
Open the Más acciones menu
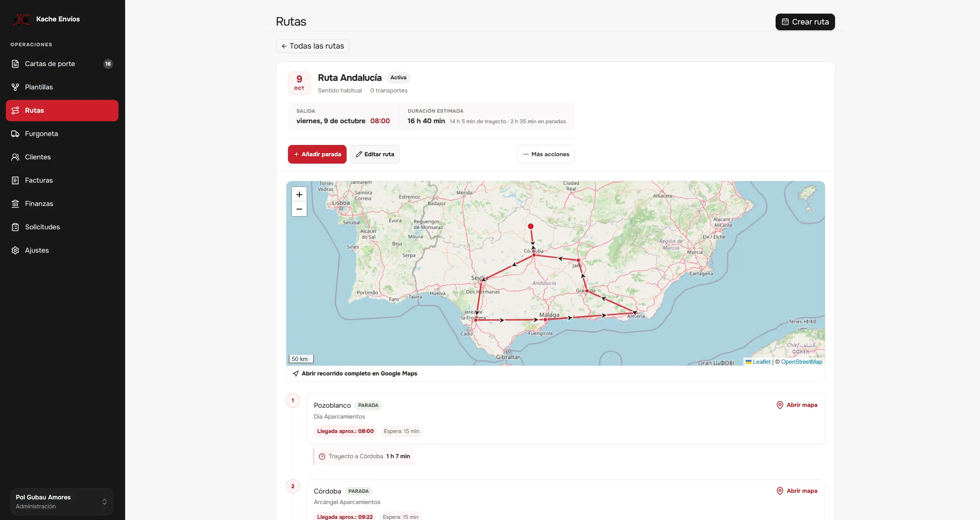click(546, 154)
